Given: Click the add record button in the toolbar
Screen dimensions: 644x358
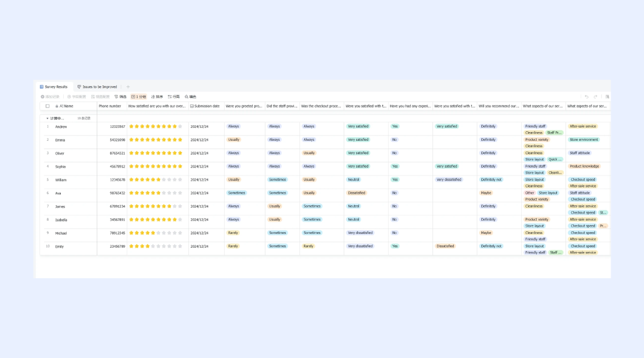Looking at the screenshot, I should [50, 97].
